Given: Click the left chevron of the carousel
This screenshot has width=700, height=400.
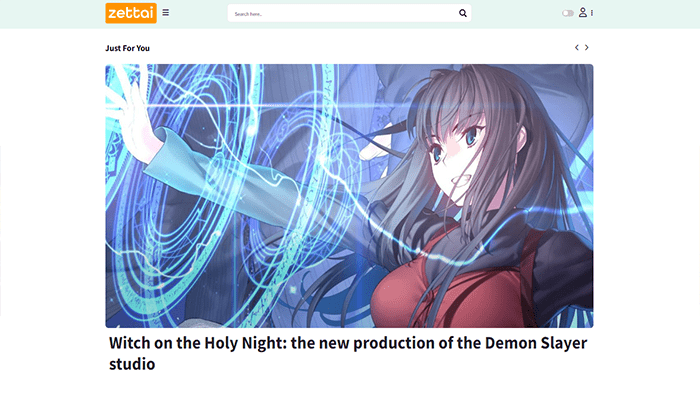Looking at the screenshot, I should point(577,47).
